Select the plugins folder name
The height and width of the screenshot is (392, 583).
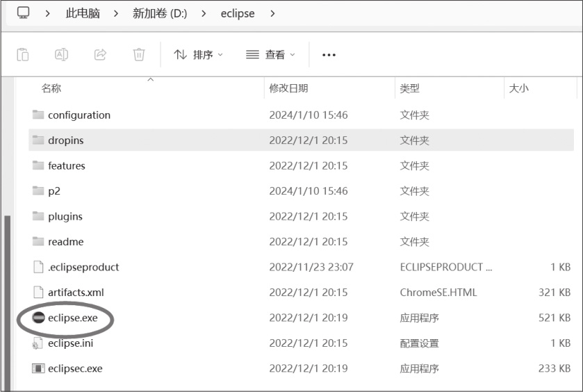65,216
